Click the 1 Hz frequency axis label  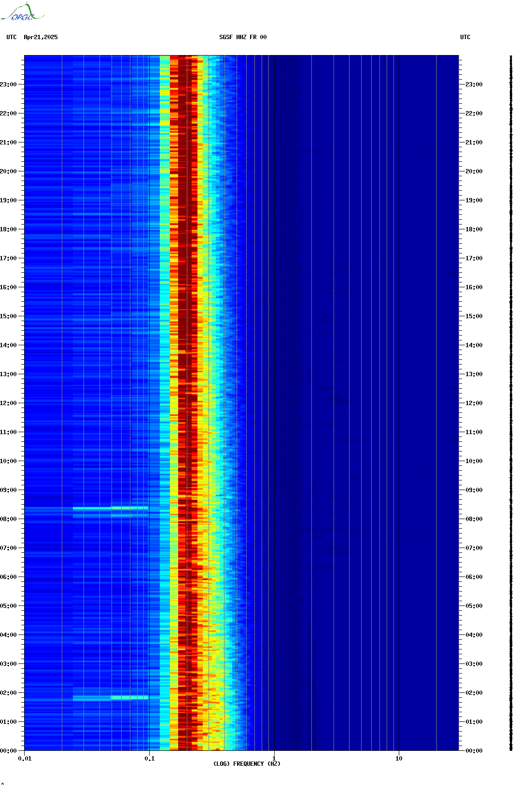[274, 759]
